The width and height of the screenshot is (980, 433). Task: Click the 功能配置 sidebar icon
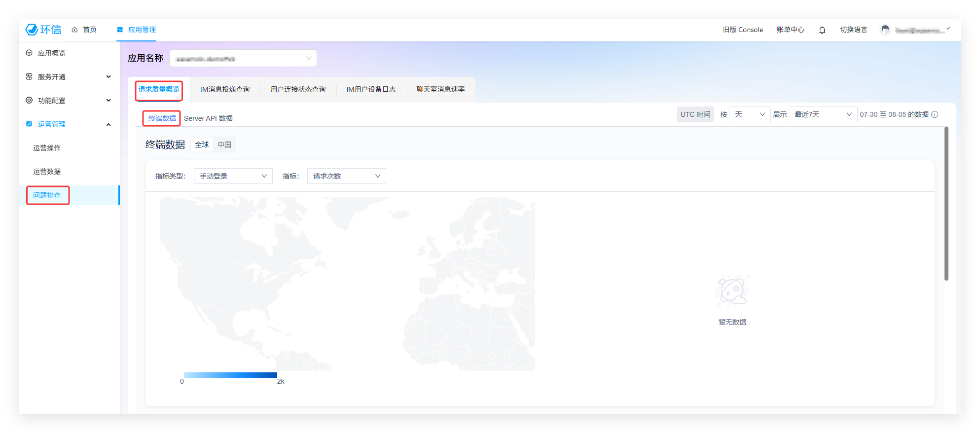[29, 100]
